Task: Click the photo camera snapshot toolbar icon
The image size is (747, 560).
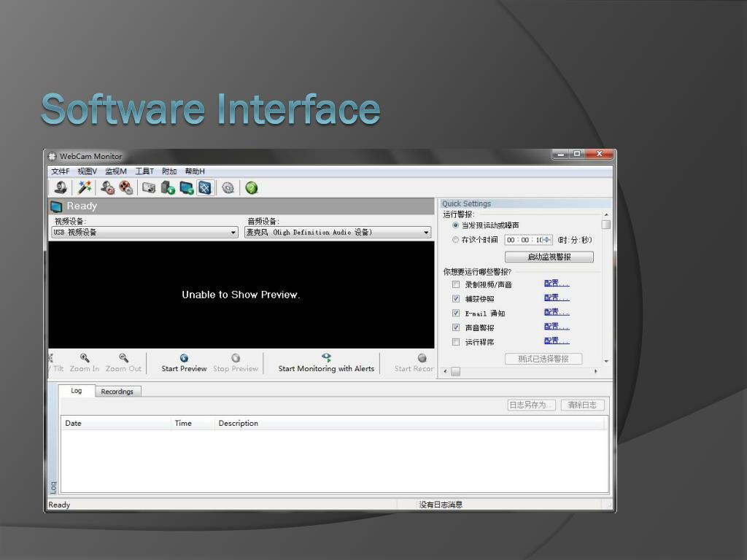Action: 149,188
